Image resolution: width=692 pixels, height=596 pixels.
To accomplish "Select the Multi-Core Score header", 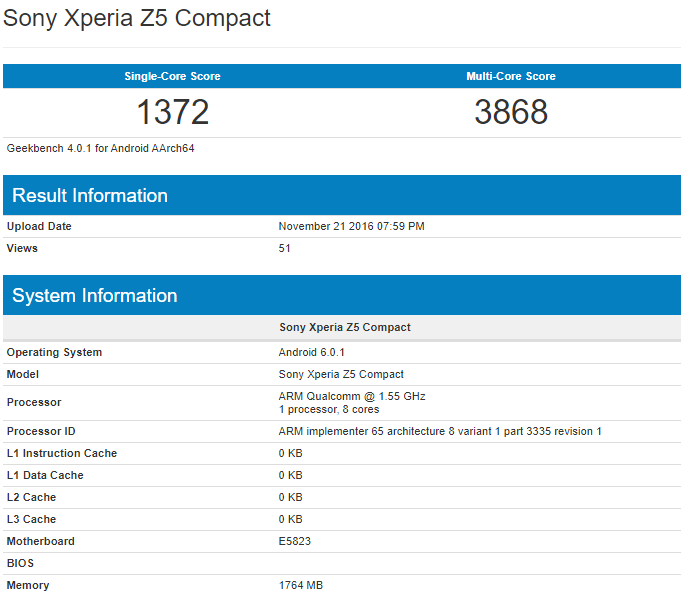I will [511, 76].
